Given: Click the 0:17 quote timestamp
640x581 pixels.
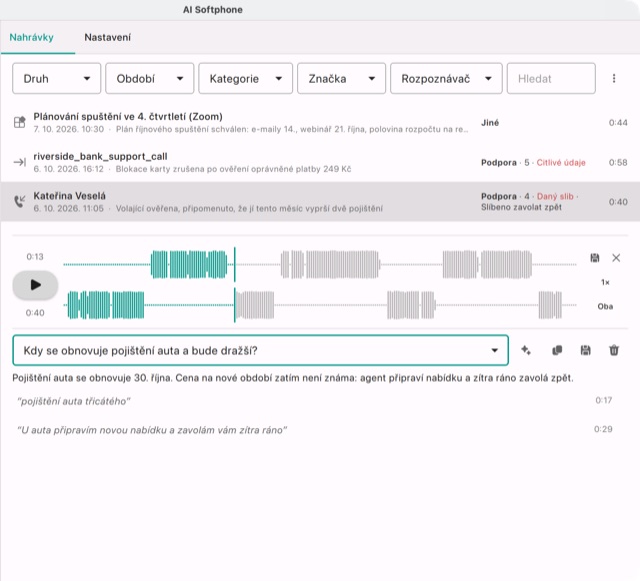Looking at the screenshot, I should click(x=604, y=400).
